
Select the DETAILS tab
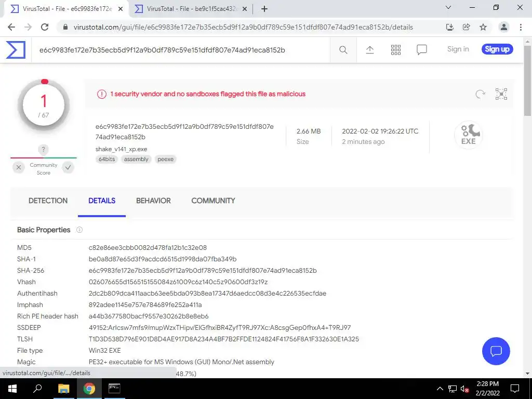[x=102, y=201]
